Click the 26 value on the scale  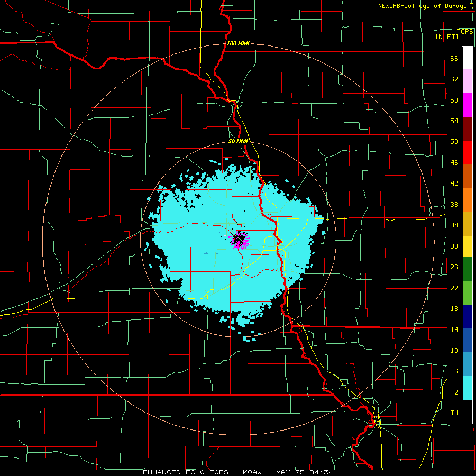coord(454,267)
